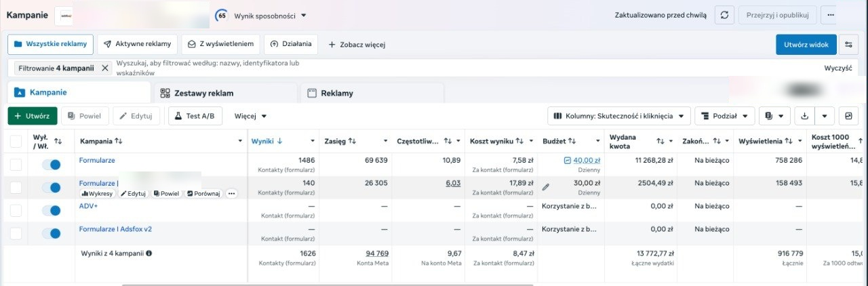Switch to the Reklamy tab

click(x=372, y=93)
